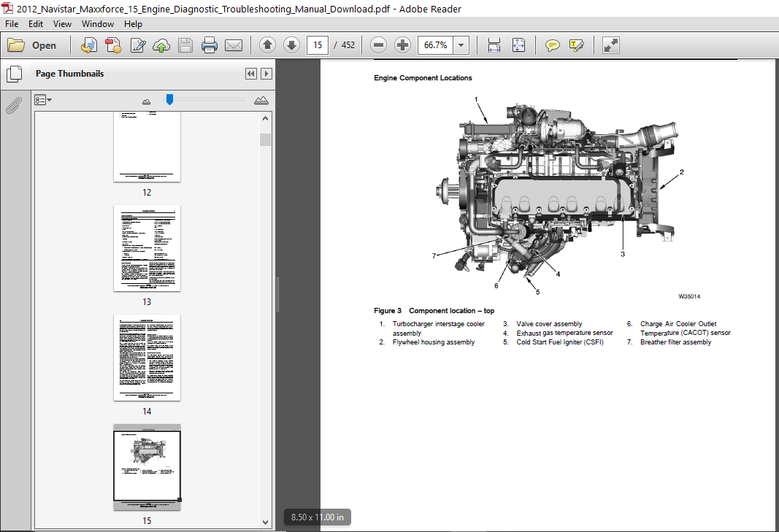Click the fit one full page icon
The width and height of the screenshot is (779, 532).
[518, 45]
